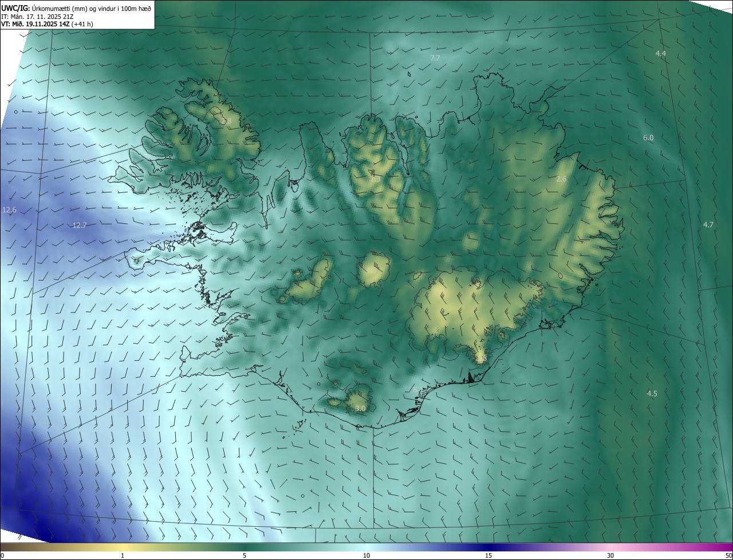The height and width of the screenshot is (560, 733).
Task: Click the '2.6' value in east Iceland
Action: click(561, 179)
